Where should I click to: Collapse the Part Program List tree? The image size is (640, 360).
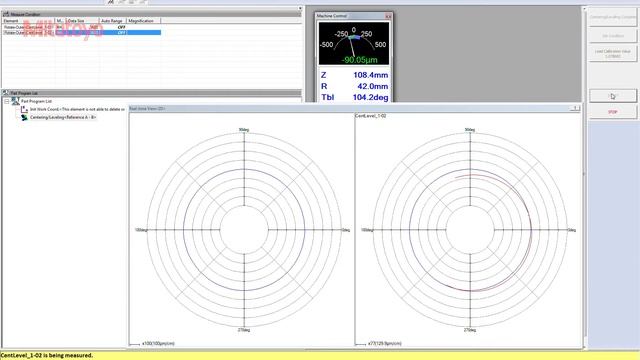pyautogui.click(x=7, y=101)
